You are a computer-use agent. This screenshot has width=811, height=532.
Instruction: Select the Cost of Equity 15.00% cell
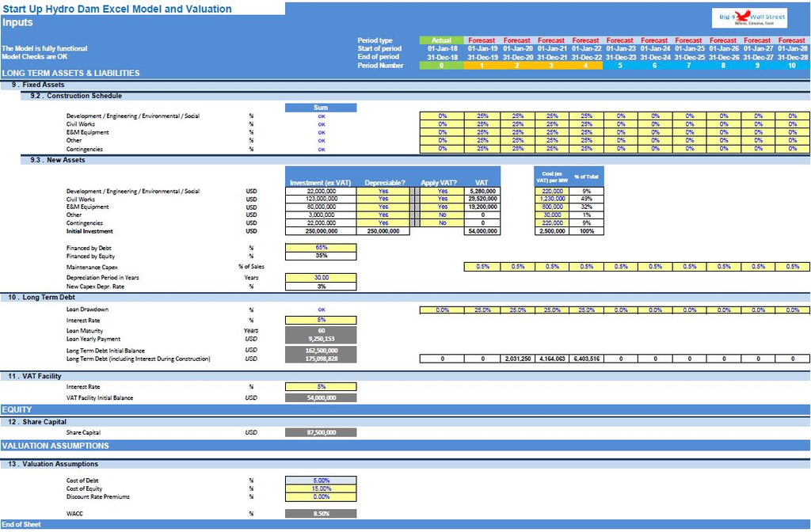pyautogui.click(x=321, y=488)
